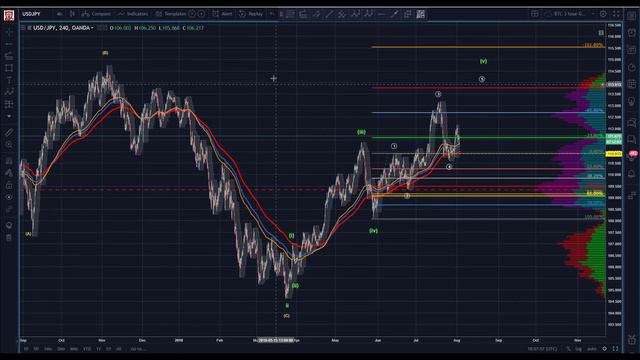Select the ruler measure tool
Viewport: 640px width, 360px height.
9,132
